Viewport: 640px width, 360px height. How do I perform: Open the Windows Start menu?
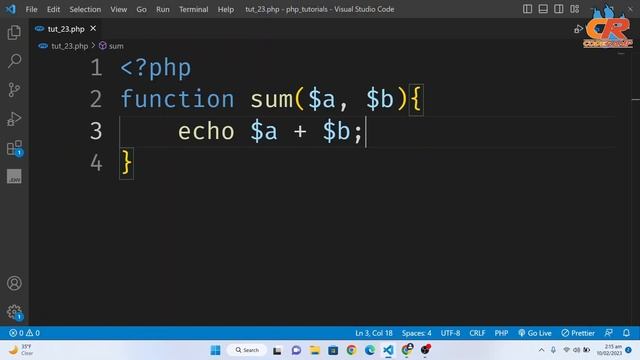coord(216,350)
